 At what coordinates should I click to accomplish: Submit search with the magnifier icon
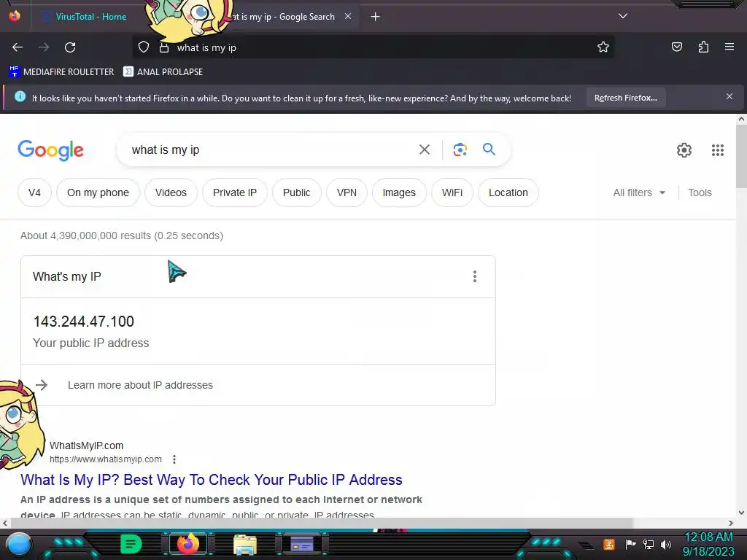[x=489, y=149]
